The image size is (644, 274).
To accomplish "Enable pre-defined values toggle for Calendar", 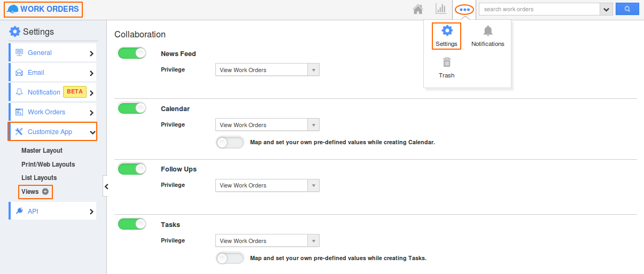I will [230, 143].
